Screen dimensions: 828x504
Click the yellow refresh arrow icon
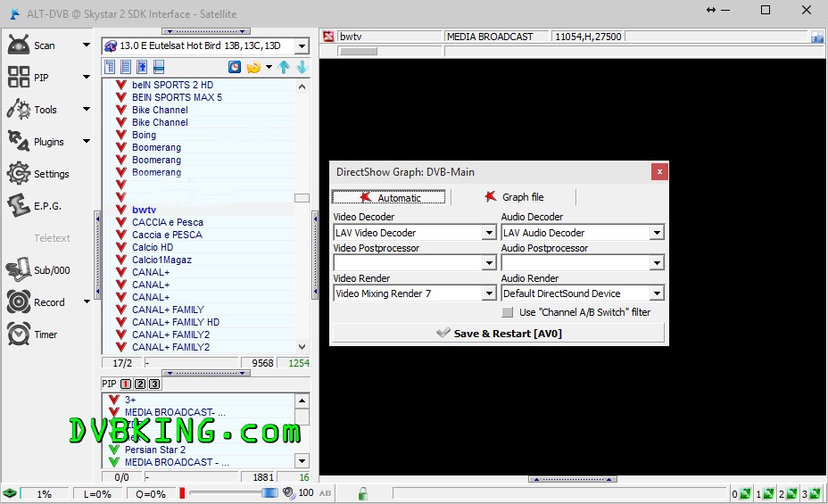253,67
